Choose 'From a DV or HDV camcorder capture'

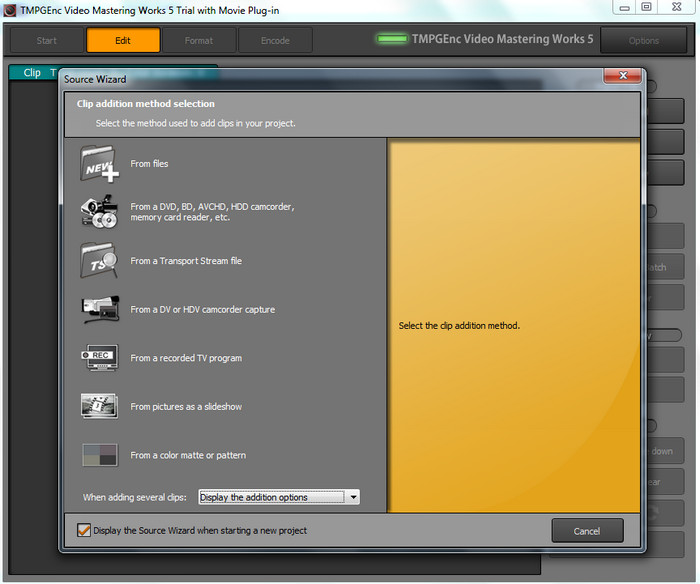[x=203, y=309]
